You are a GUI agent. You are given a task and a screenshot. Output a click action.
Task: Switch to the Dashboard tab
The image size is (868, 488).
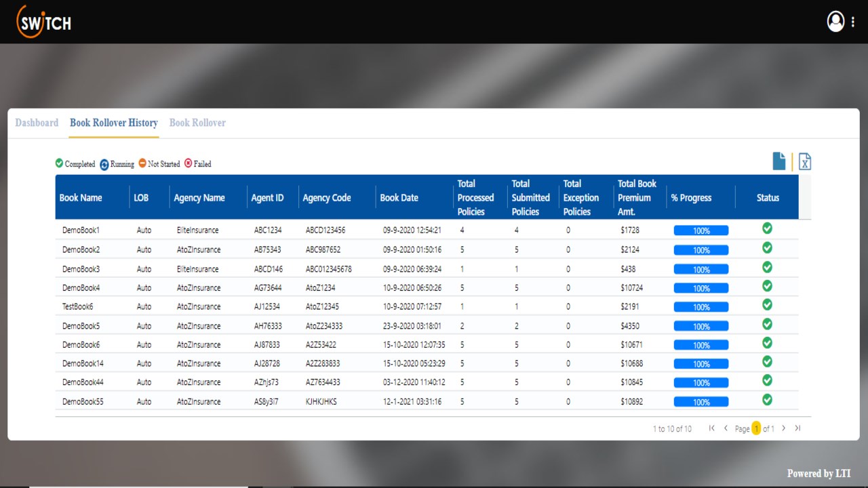37,123
